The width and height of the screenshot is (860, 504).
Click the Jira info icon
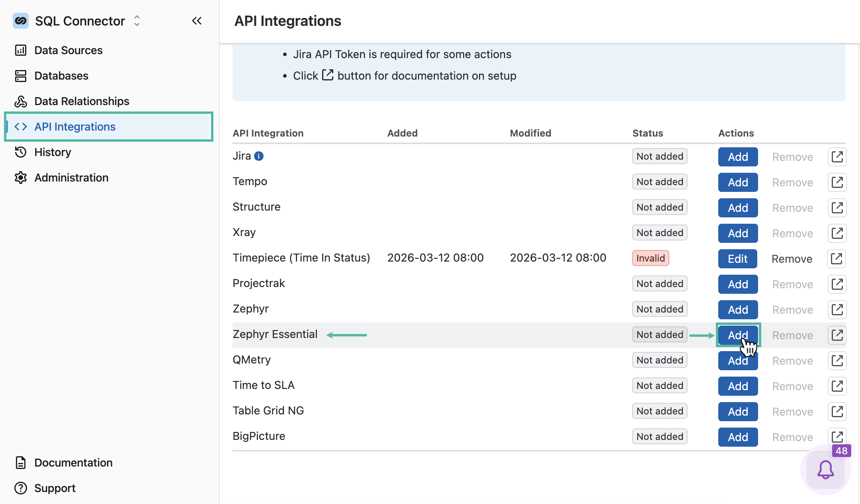click(259, 156)
